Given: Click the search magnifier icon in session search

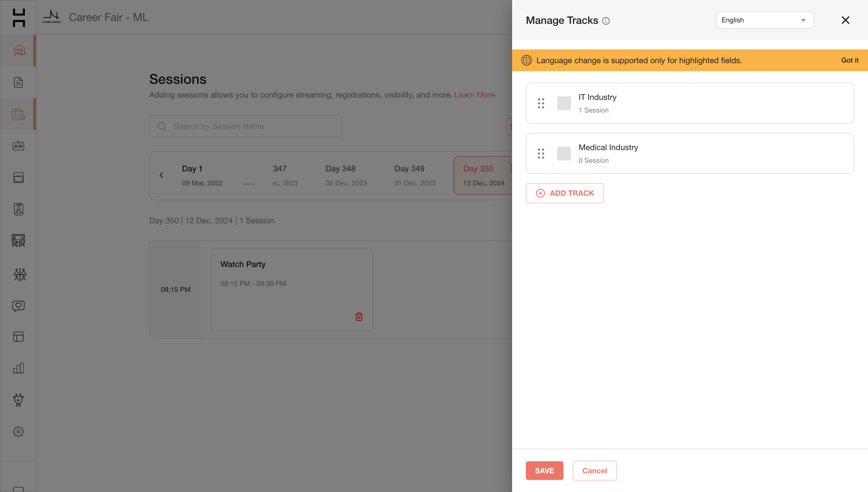Looking at the screenshot, I should pos(162,126).
